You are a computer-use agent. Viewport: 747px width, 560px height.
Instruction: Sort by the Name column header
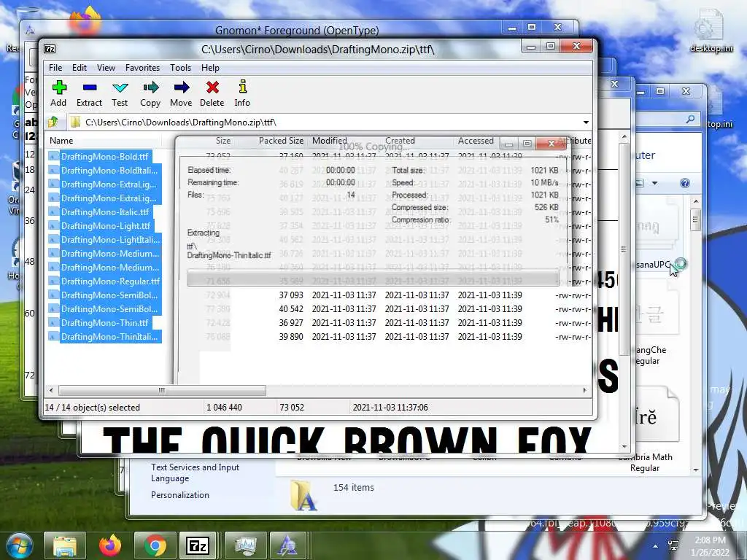61,141
